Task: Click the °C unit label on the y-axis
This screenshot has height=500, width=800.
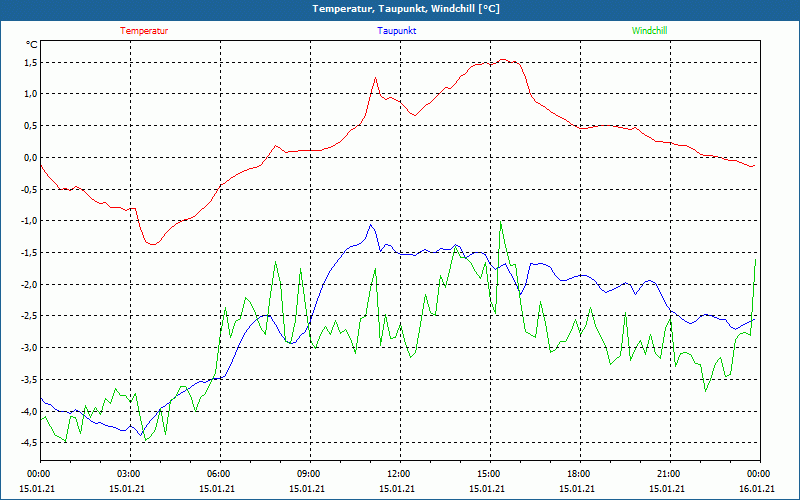Action: click(32, 45)
